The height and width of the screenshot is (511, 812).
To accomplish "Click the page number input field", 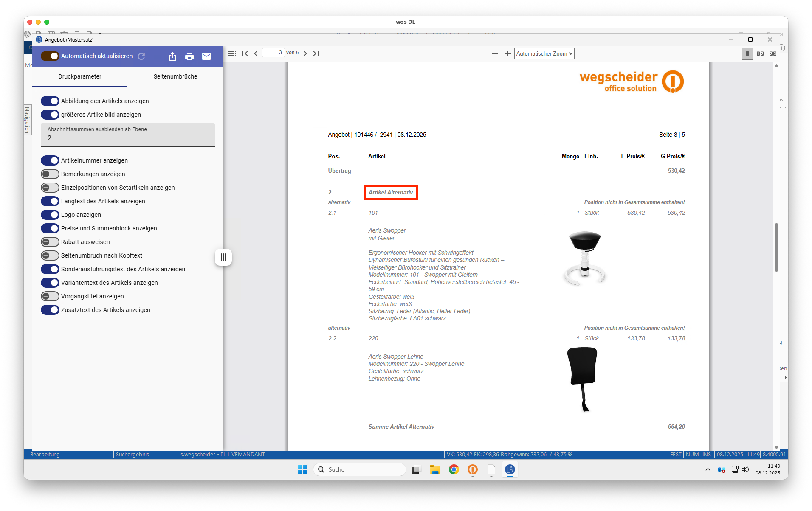I will [273, 53].
